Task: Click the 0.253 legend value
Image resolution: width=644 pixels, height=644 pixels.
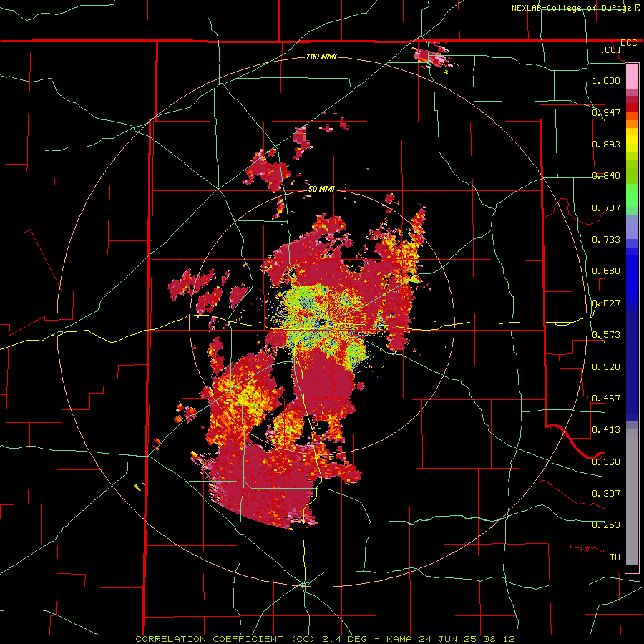Action: [606, 525]
